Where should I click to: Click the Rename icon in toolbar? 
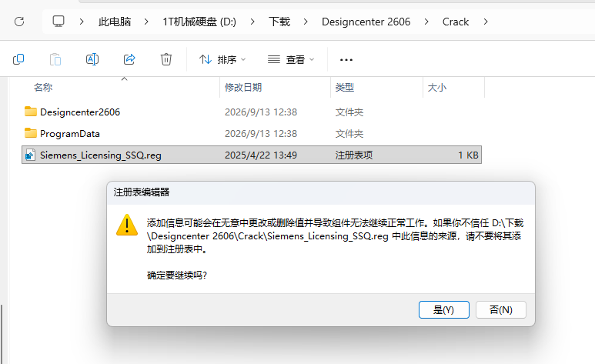coord(92,59)
